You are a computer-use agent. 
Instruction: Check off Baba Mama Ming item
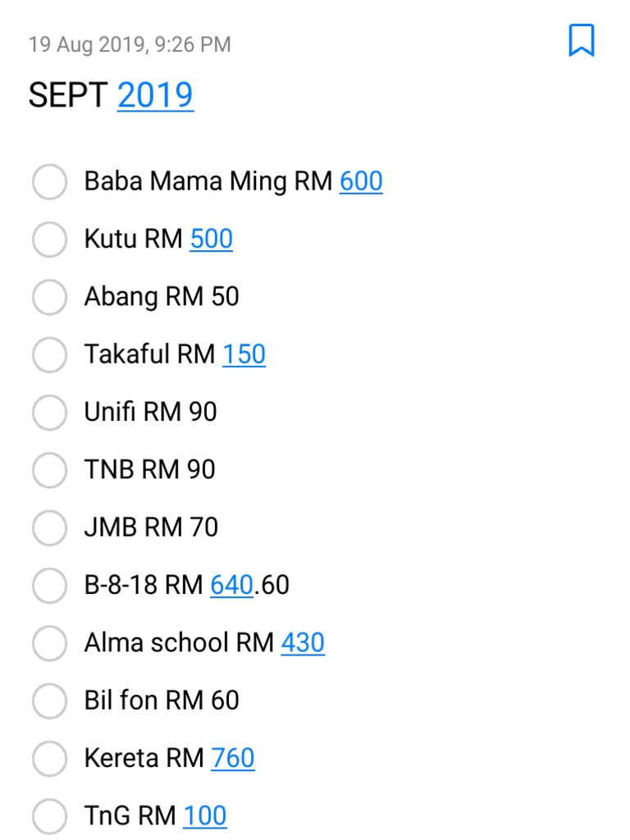[x=49, y=181]
